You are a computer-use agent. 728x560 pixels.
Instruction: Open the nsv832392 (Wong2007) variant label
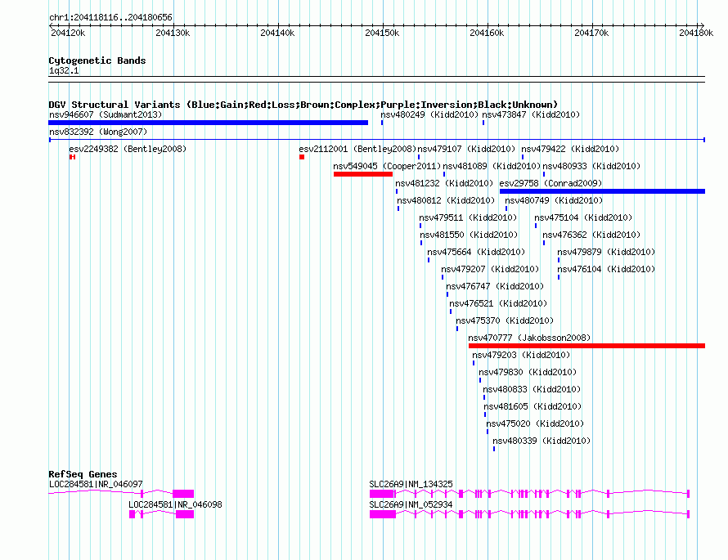pyautogui.click(x=98, y=132)
